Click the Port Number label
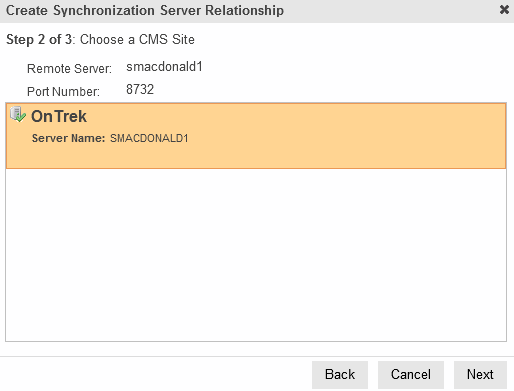This screenshot has width=514, height=391. click(63, 91)
